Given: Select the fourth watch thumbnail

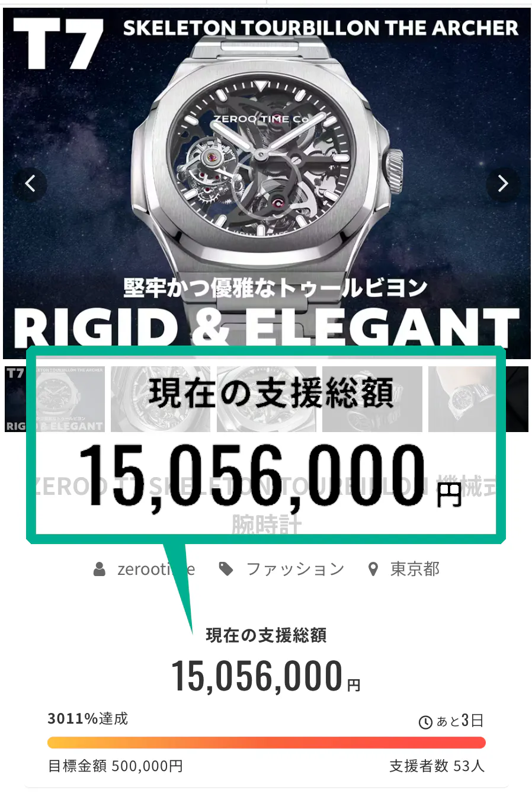Looking at the screenshot, I should click(372, 399).
